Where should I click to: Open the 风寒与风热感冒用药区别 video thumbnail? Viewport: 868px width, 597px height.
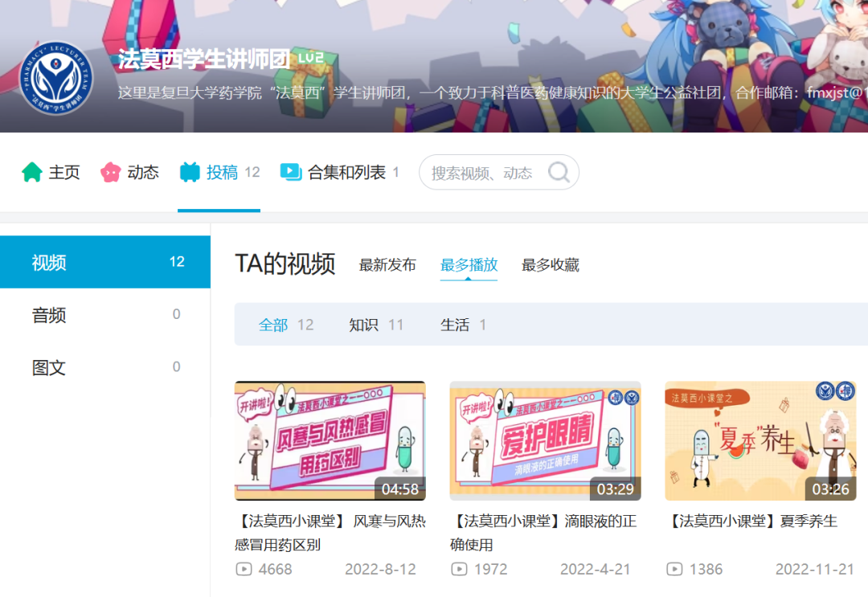pos(330,441)
